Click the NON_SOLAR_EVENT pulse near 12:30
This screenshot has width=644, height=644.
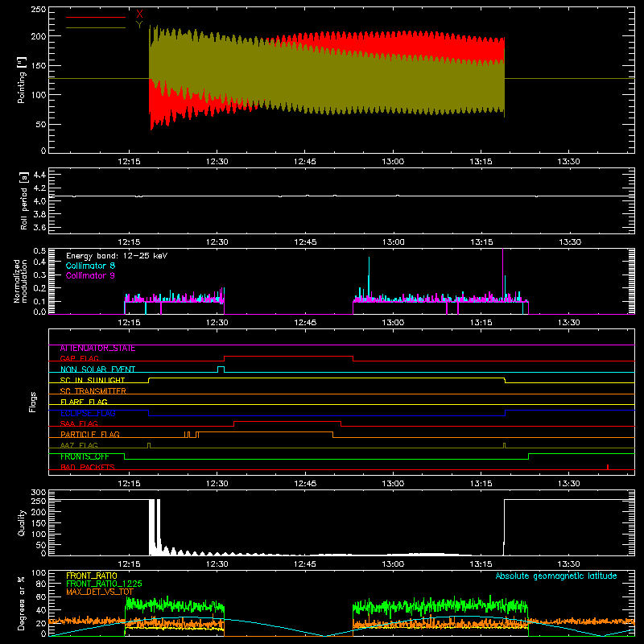point(221,369)
